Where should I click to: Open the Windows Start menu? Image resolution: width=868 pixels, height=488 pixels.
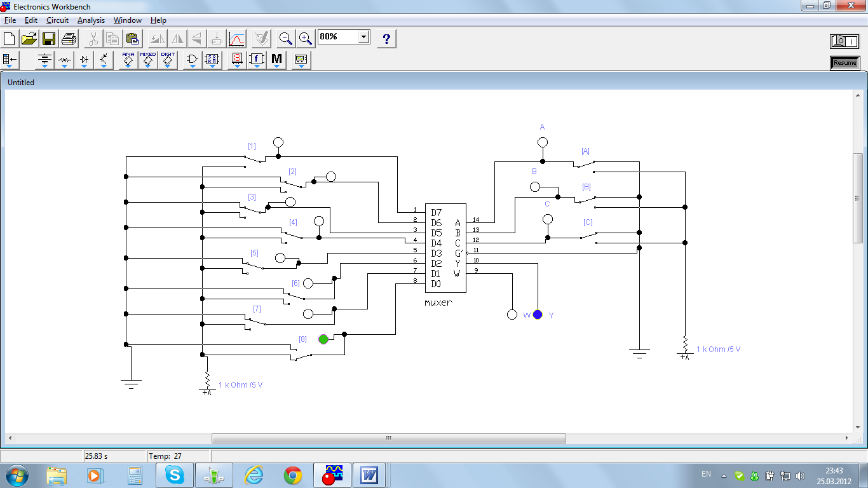[x=16, y=475]
